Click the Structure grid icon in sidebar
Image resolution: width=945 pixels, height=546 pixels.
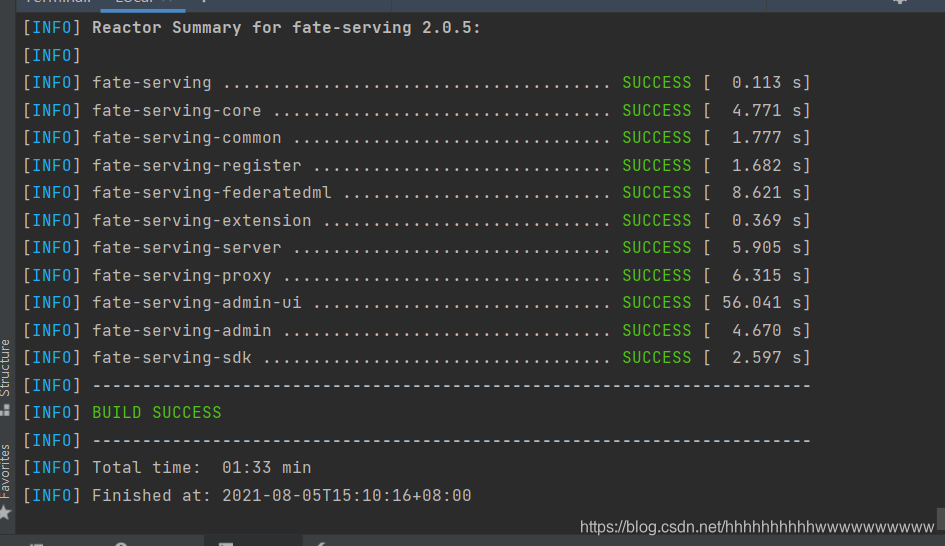(x=5, y=410)
